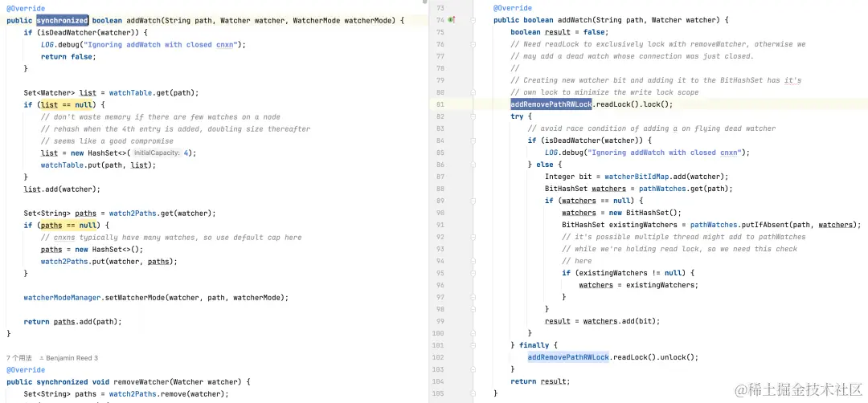Click @Override above the left addWatch method

(x=26, y=9)
